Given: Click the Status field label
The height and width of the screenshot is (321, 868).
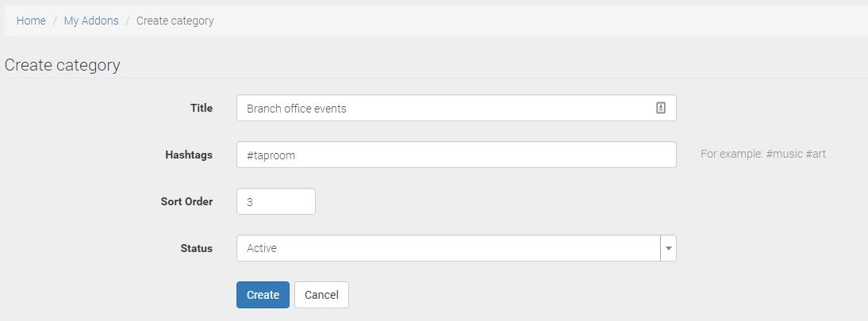Looking at the screenshot, I should pos(196,248).
